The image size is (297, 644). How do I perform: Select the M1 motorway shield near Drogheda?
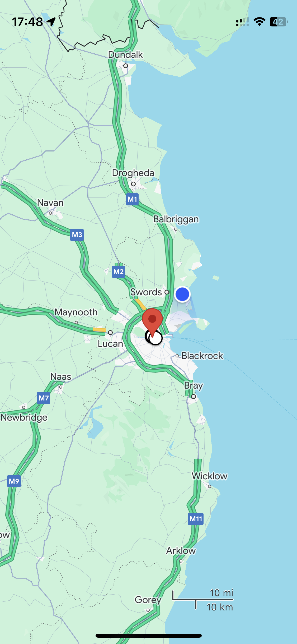pos(132,199)
